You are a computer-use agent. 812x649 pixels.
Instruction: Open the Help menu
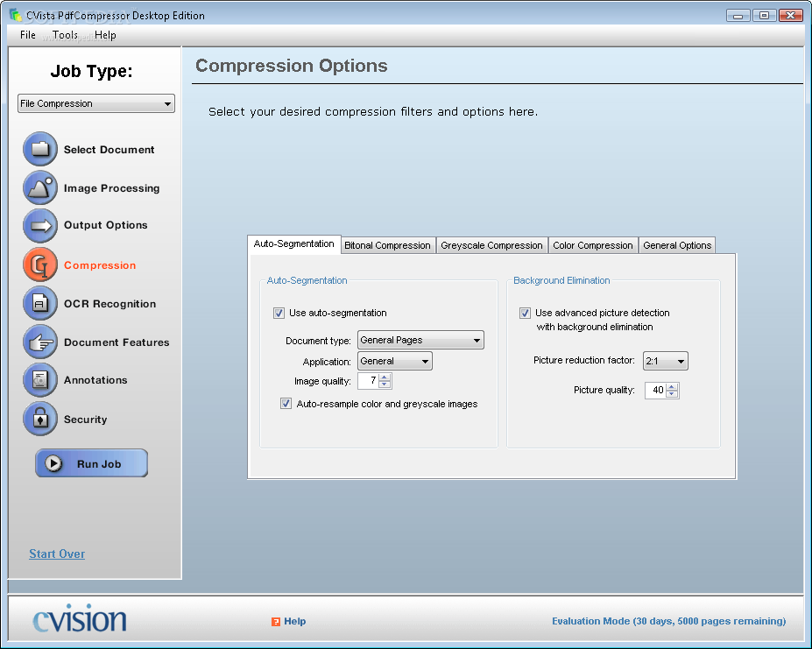point(105,35)
